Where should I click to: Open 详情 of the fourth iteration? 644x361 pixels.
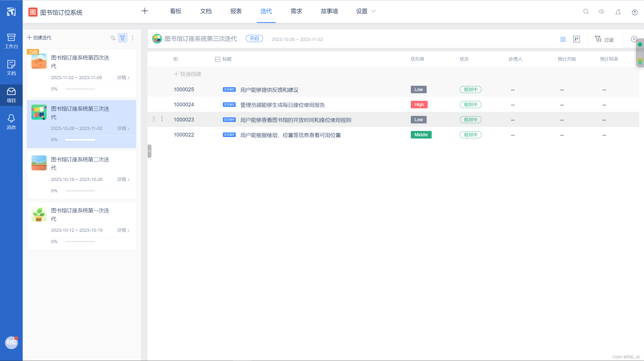click(x=123, y=78)
